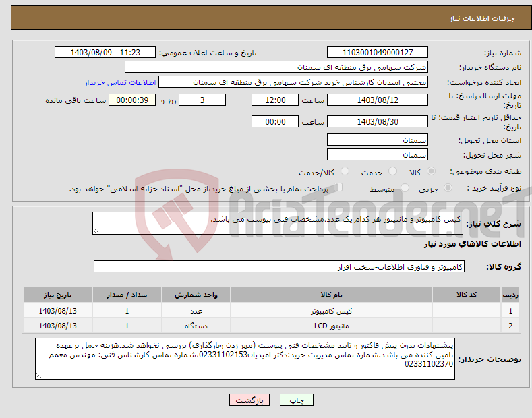Click the validity time 00:00 field
This screenshot has width=532, height=418.
click(275, 121)
